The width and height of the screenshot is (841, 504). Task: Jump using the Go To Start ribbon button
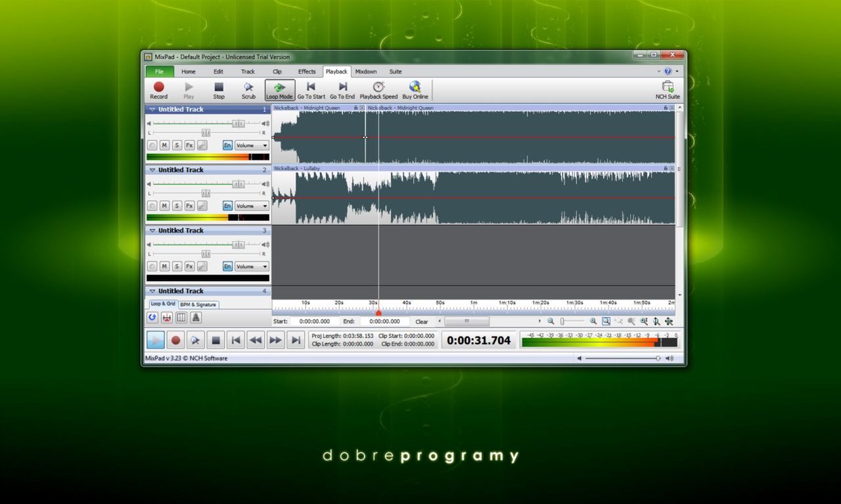tap(311, 90)
